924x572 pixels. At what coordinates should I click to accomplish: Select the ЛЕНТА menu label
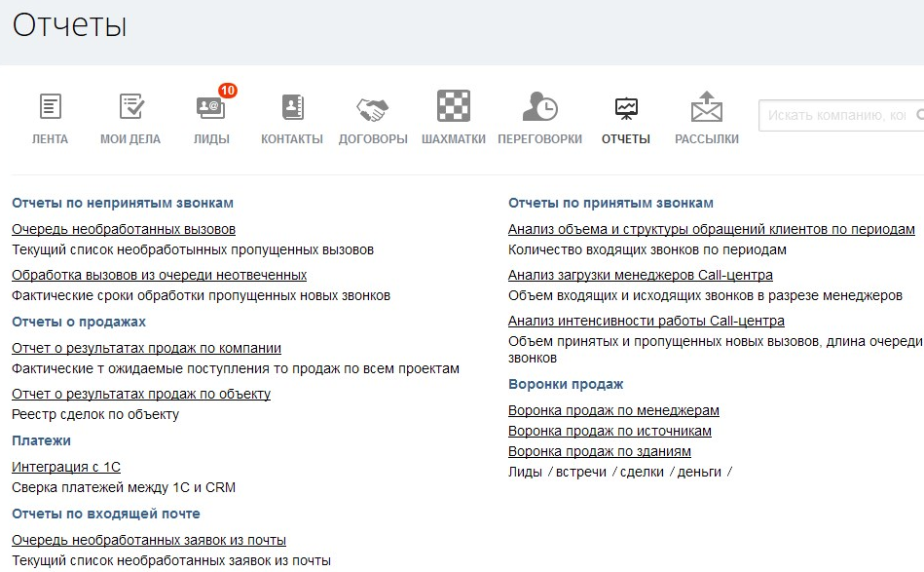pyautogui.click(x=50, y=139)
